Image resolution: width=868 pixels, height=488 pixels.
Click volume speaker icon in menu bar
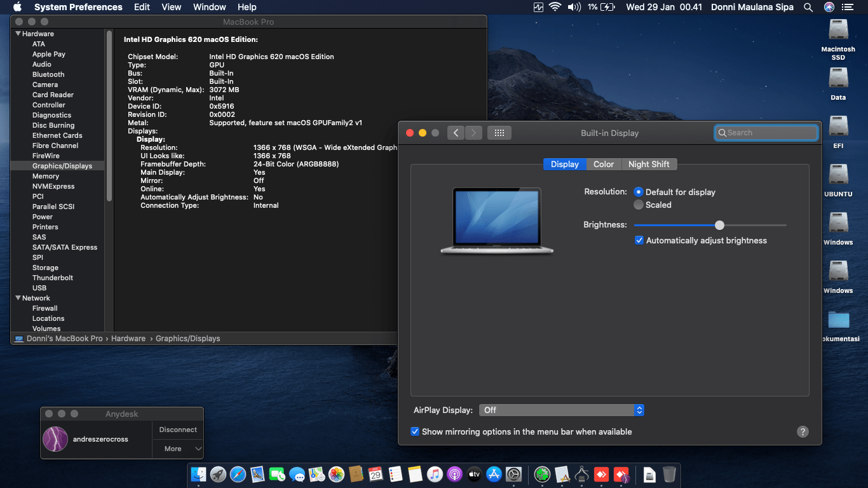pos(574,7)
